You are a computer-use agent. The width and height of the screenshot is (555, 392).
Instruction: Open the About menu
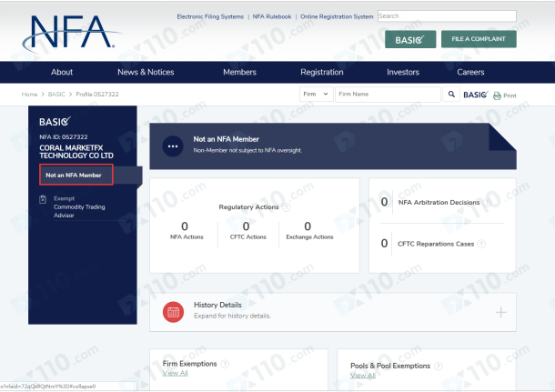62,72
